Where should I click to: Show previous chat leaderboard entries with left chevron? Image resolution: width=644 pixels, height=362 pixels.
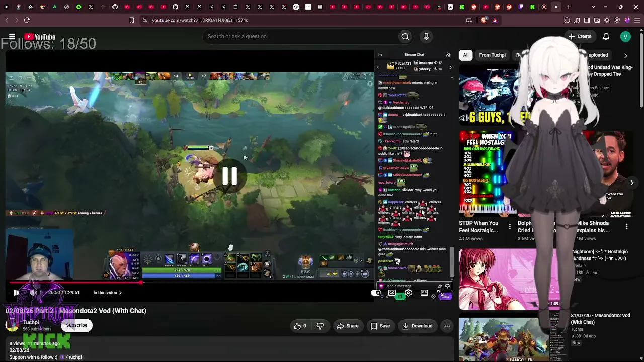click(378, 67)
